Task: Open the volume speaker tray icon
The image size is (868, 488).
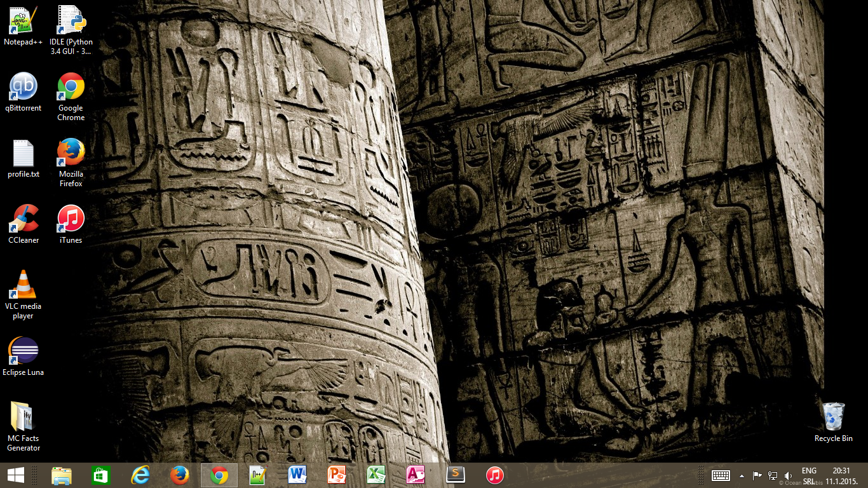Action: pos(789,475)
